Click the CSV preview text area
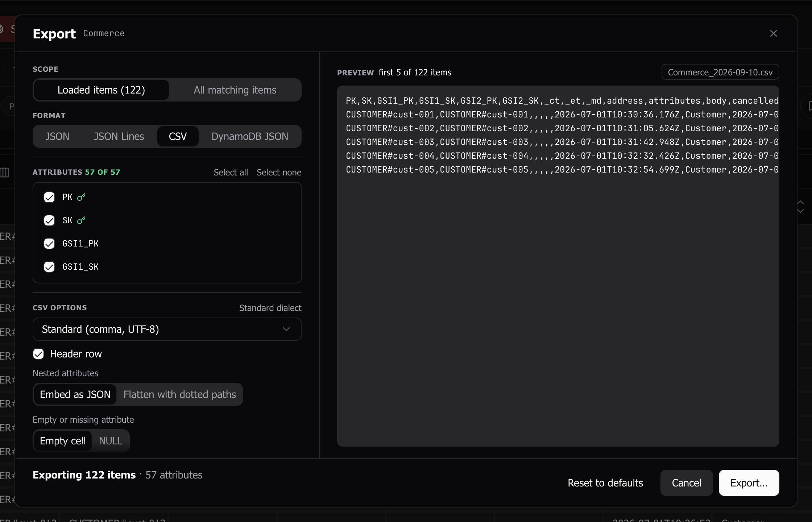812x522 pixels. (558, 266)
